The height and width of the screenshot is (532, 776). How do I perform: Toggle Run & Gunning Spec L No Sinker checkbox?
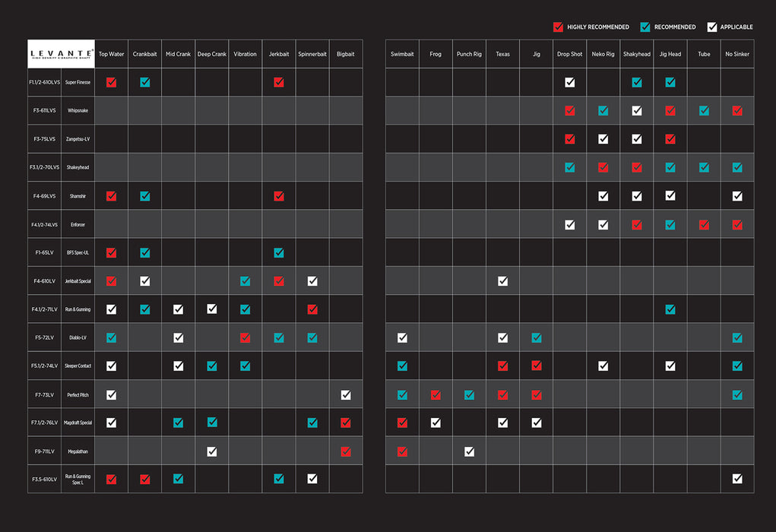pyautogui.click(x=737, y=479)
